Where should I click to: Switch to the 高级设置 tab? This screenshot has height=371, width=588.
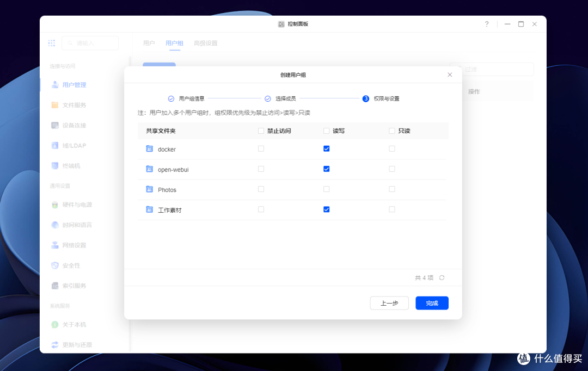click(205, 43)
